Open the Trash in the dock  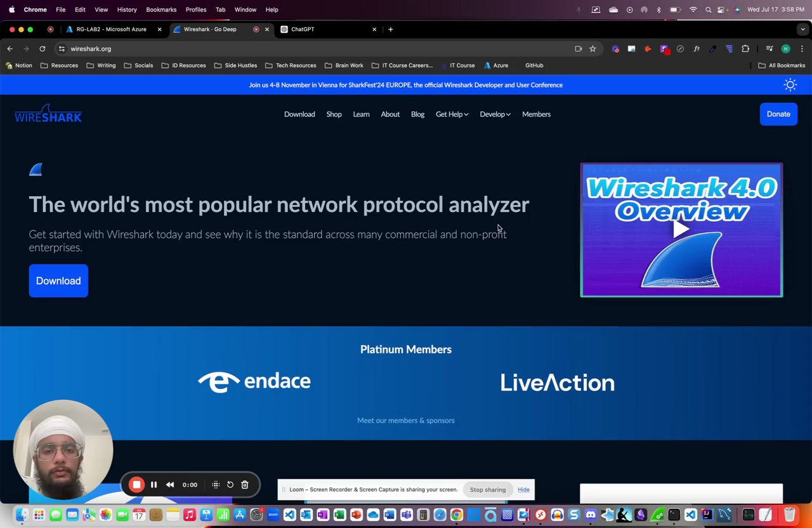click(x=790, y=515)
